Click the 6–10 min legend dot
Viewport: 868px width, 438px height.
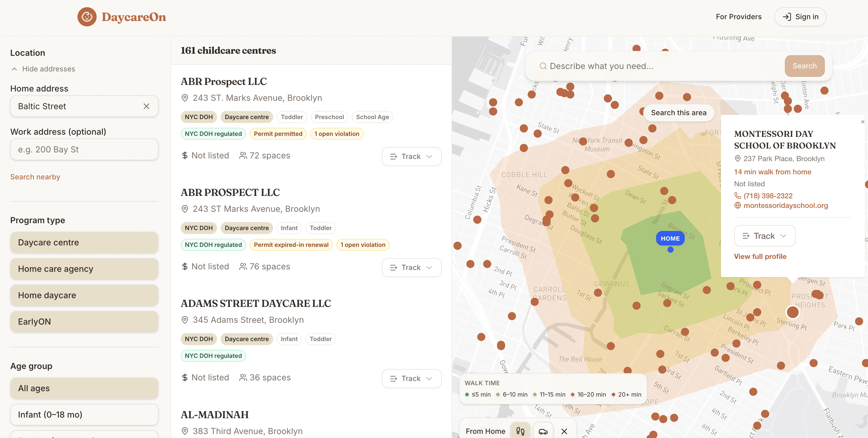click(x=498, y=394)
